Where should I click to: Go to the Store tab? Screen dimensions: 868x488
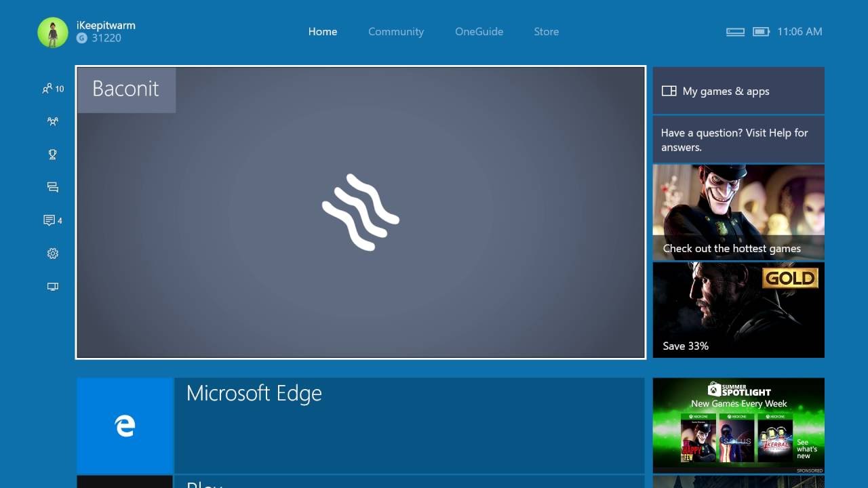click(547, 32)
